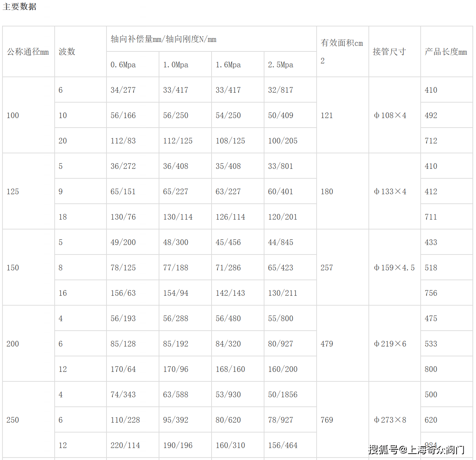This screenshot has height=460, width=476.
Task: Click the value '49/200'
Action: click(123, 243)
